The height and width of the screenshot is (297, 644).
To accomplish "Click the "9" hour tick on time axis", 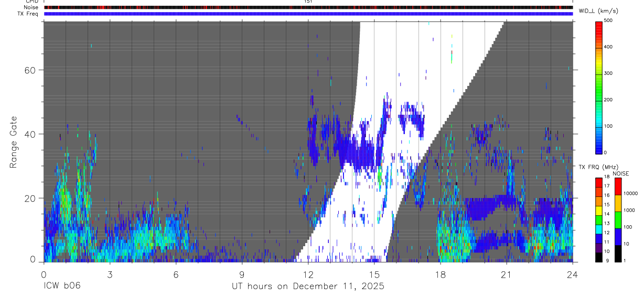I will pos(242,274).
